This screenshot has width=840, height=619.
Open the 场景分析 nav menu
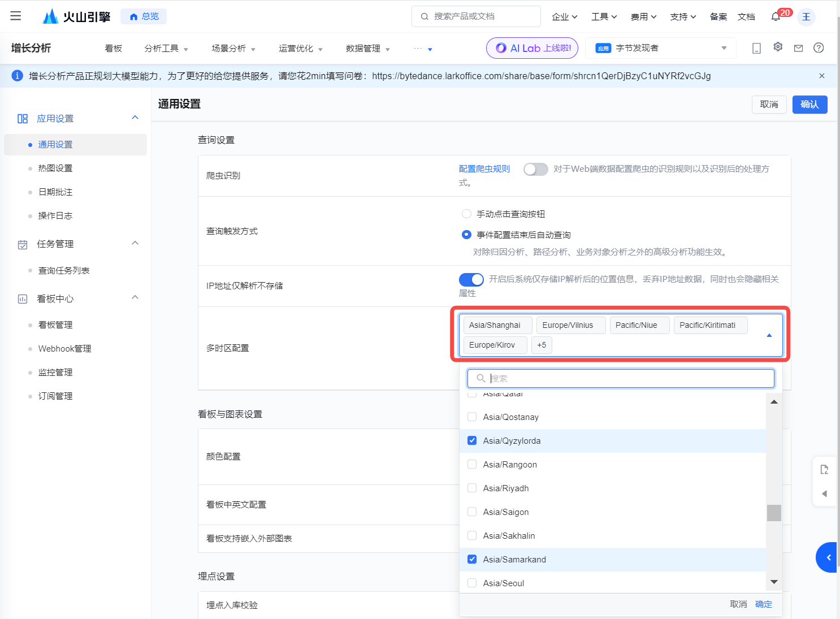(233, 49)
